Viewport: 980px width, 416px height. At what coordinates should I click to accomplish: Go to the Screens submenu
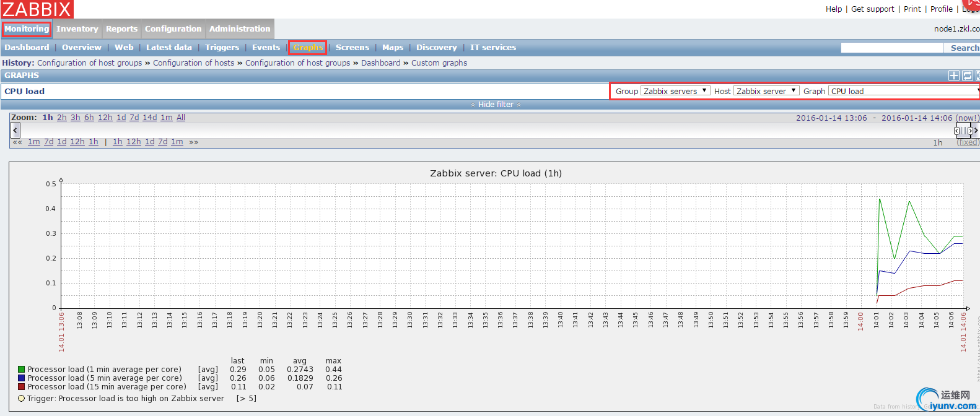click(x=352, y=48)
